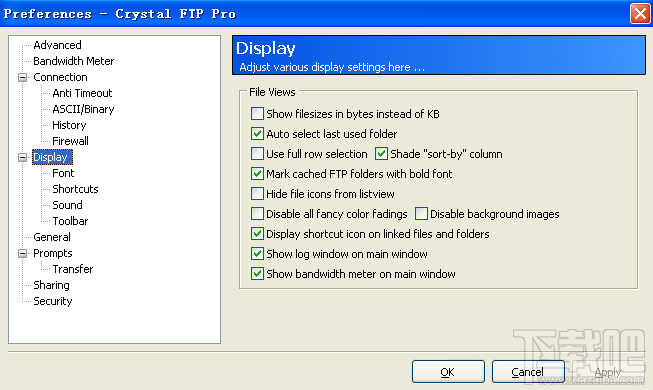This screenshot has height=390, width=653.
Task: Check Hide file icons from listview
Action: coord(257,194)
